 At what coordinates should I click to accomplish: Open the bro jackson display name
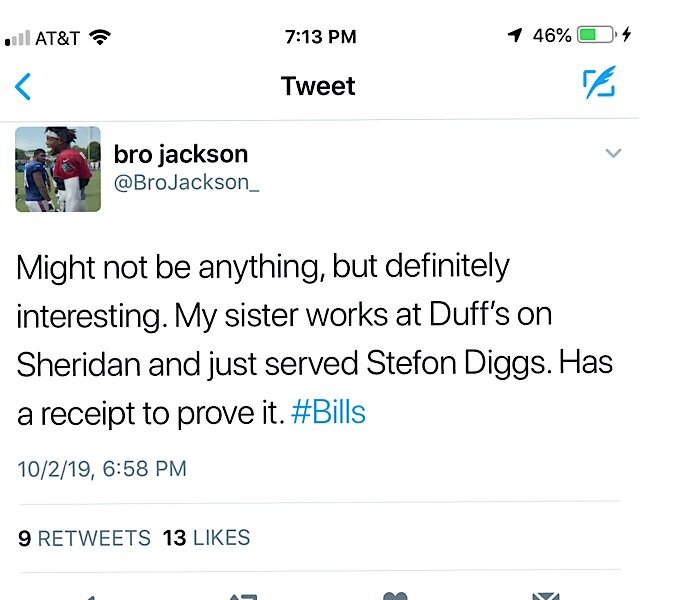[181, 154]
